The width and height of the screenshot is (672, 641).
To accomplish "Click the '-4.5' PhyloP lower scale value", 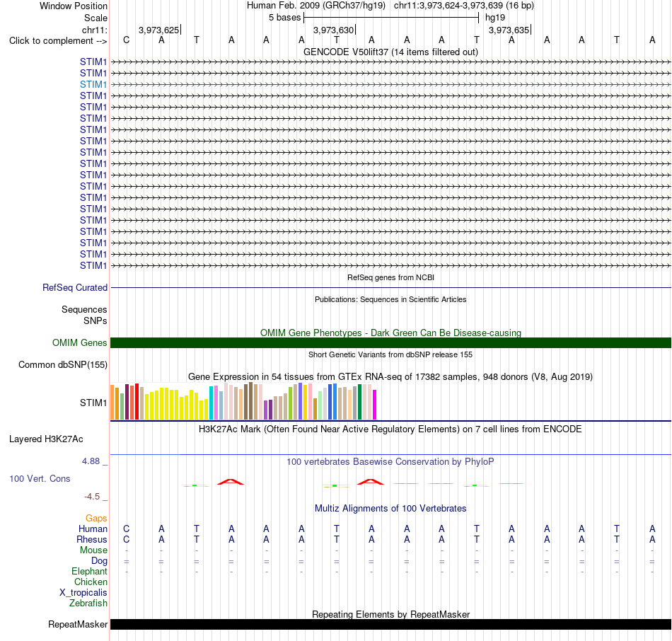I will tap(92, 497).
